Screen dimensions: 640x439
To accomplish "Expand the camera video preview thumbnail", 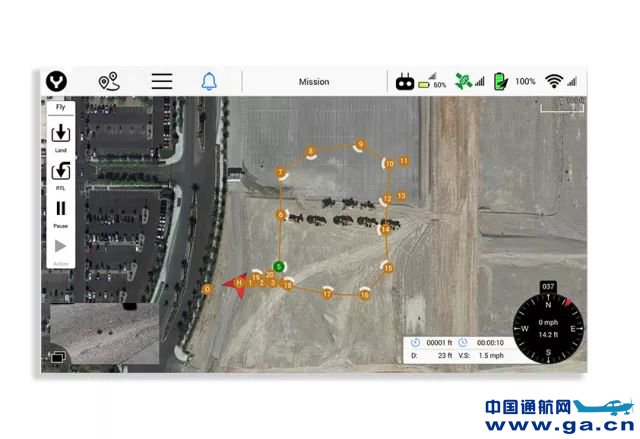I will [105, 334].
